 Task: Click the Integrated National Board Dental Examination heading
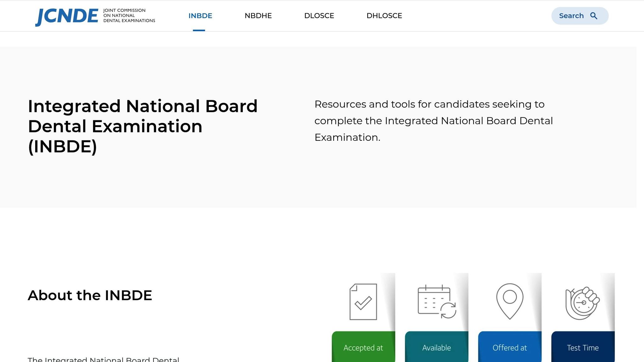143,126
